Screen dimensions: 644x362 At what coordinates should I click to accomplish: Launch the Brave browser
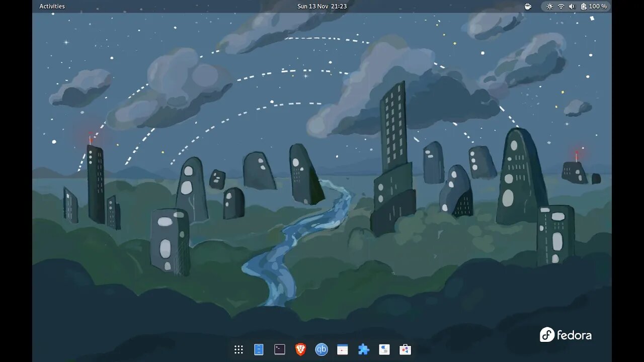tap(300, 349)
